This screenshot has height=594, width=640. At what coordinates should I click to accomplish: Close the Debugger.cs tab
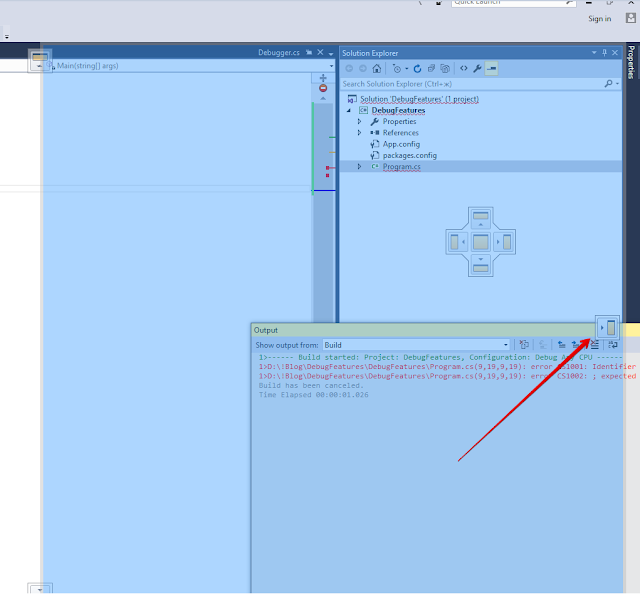pyautogui.click(x=320, y=52)
